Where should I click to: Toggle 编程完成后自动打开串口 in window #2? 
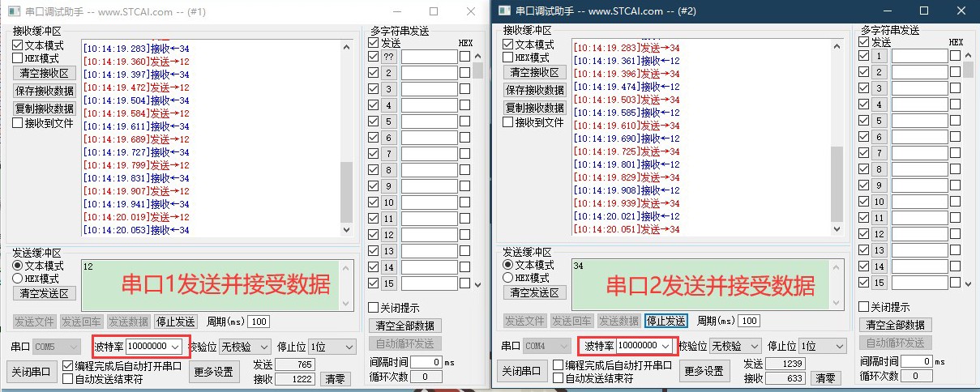coord(558,365)
